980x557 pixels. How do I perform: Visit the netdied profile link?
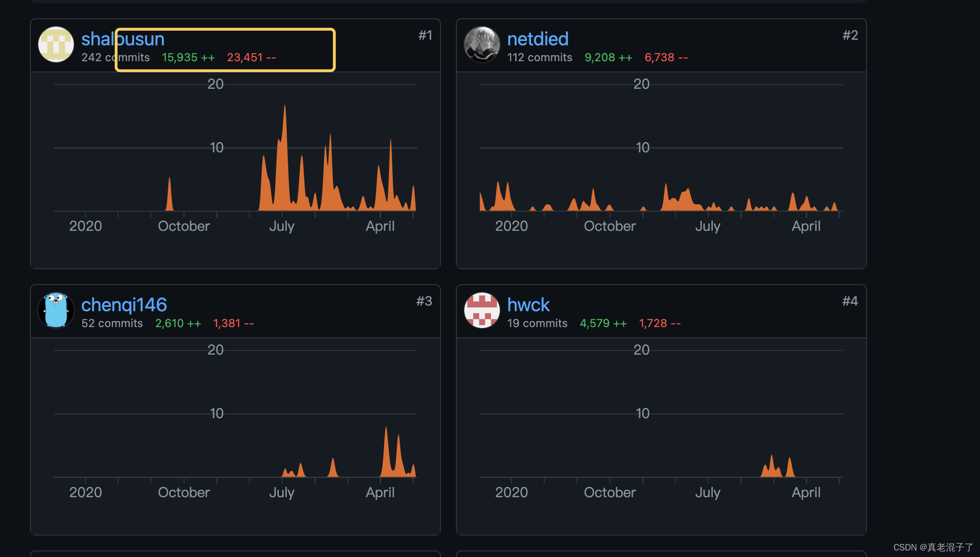coord(538,39)
